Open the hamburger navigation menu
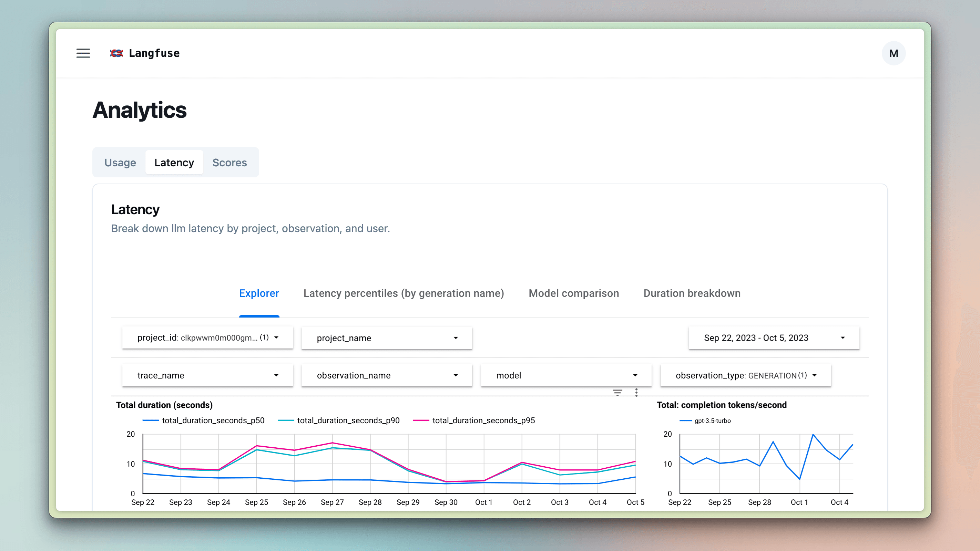The height and width of the screenshot is (551, 980). pos(83,53)
